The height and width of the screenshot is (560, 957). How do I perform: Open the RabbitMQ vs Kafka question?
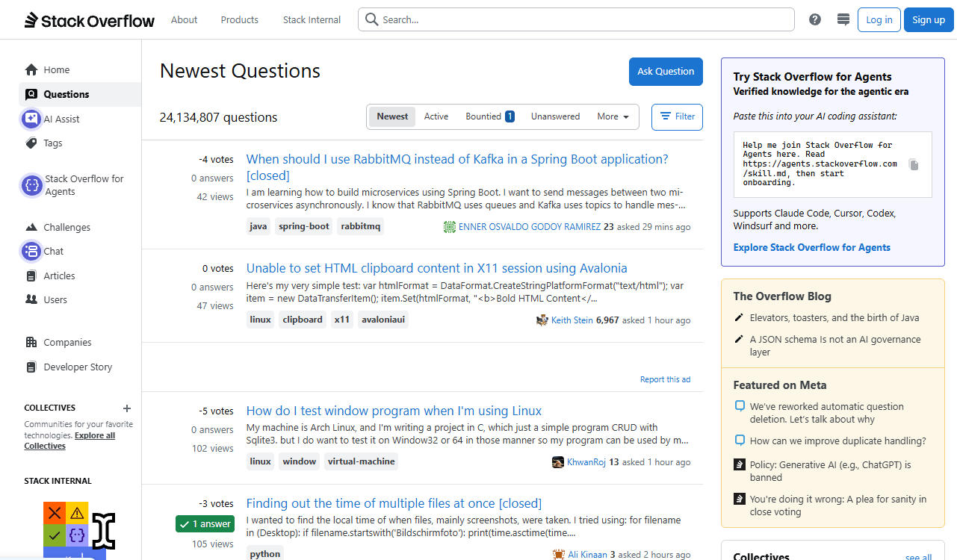(457, 167)
